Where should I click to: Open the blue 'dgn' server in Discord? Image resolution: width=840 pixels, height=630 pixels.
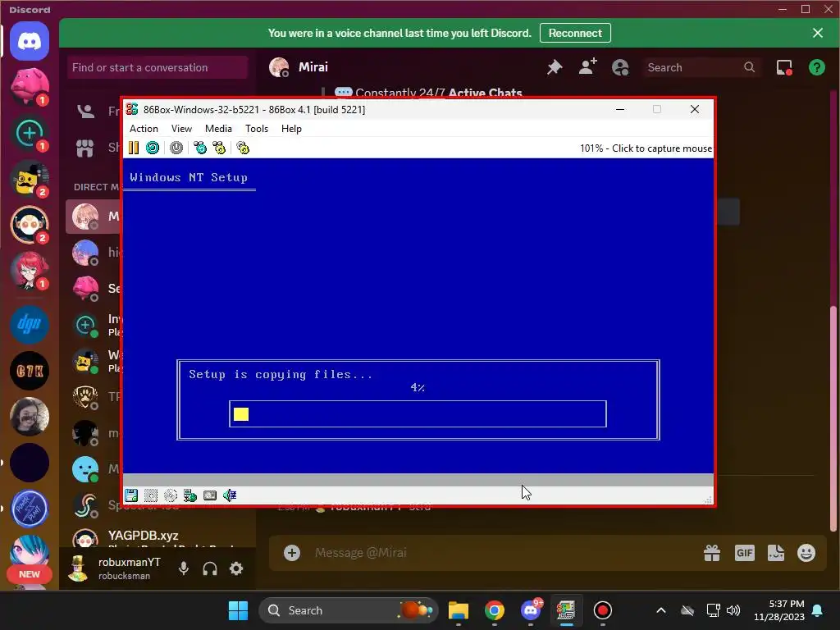pos(30,324)
